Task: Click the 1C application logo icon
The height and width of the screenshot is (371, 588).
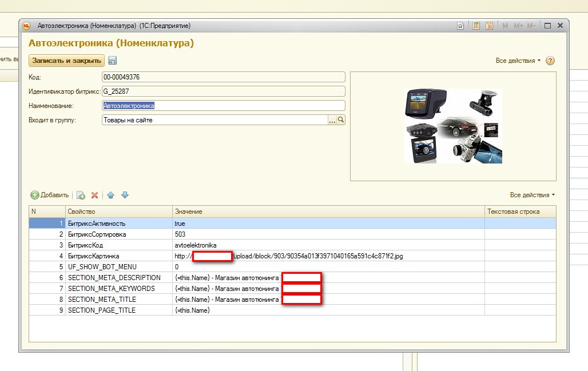Action: click(26, 26)
